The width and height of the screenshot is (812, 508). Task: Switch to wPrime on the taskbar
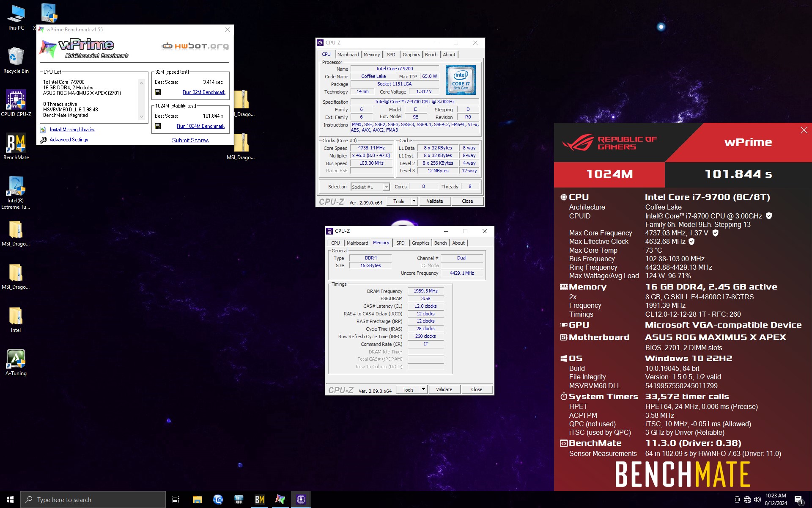pos(280,500)
